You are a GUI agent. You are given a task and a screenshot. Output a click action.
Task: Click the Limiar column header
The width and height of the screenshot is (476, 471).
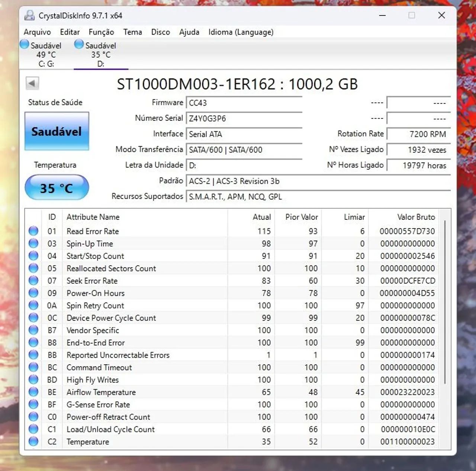point(345,217)
